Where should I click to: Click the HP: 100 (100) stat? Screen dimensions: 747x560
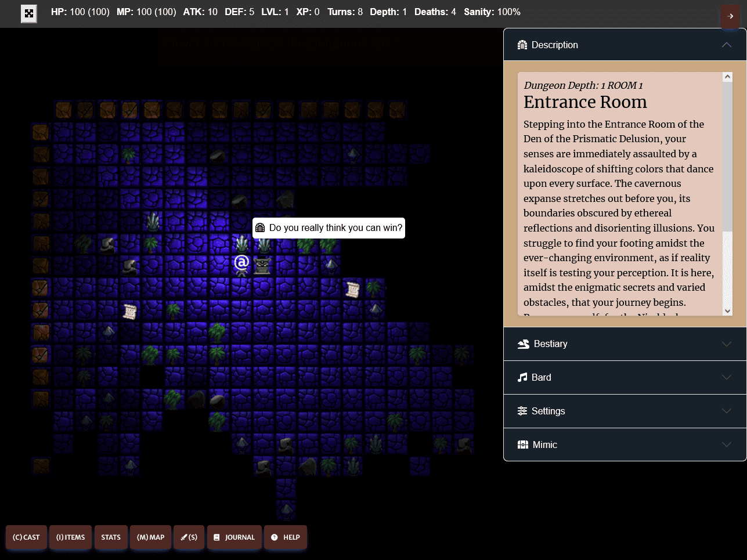[x=80, y=12]
